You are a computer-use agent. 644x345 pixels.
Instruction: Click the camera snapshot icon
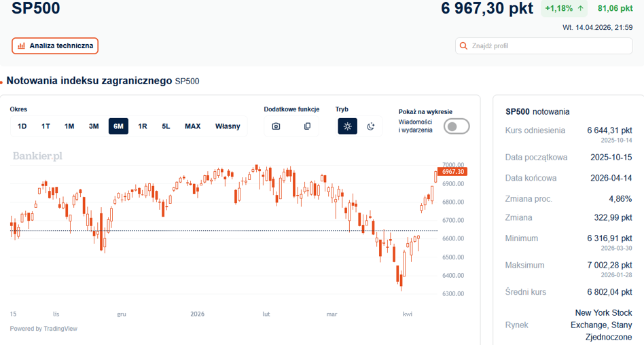(276, 126)
